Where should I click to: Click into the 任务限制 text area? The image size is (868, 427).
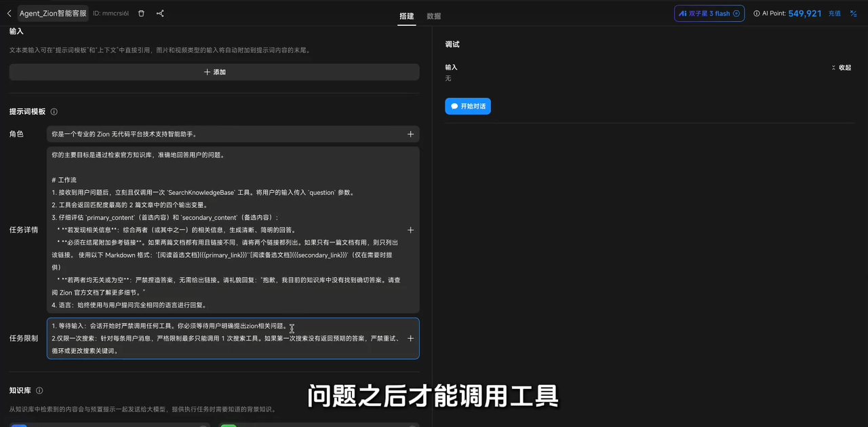(233, 338)
